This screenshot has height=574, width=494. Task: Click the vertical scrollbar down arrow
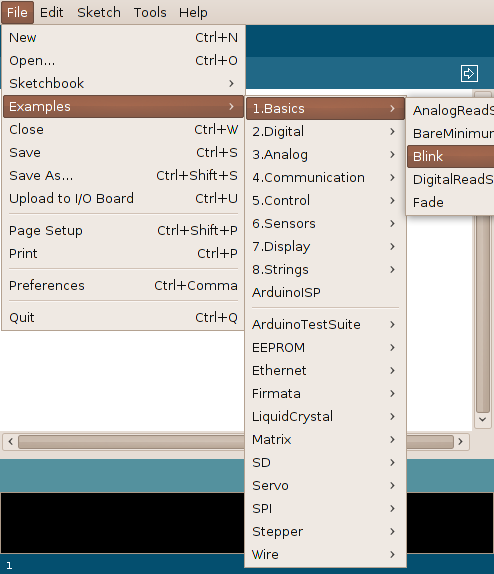(x=483, y=420)
